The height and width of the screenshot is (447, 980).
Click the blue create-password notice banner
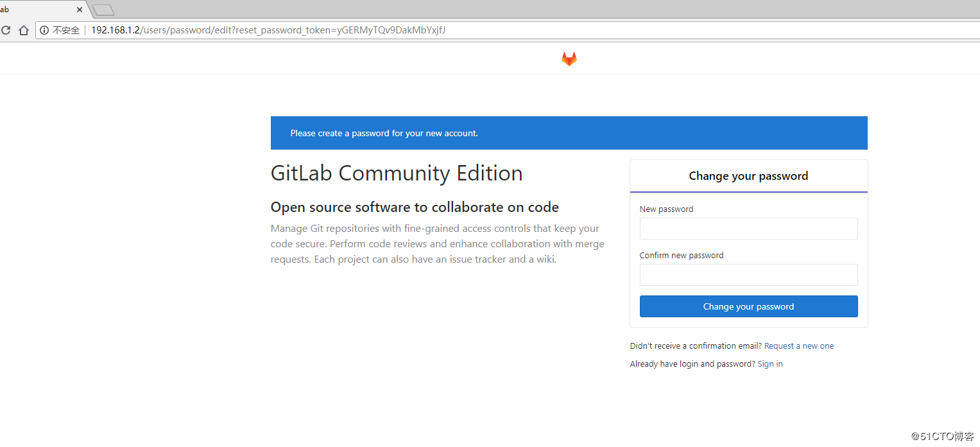pyautogui.click(x=569, y=133)
